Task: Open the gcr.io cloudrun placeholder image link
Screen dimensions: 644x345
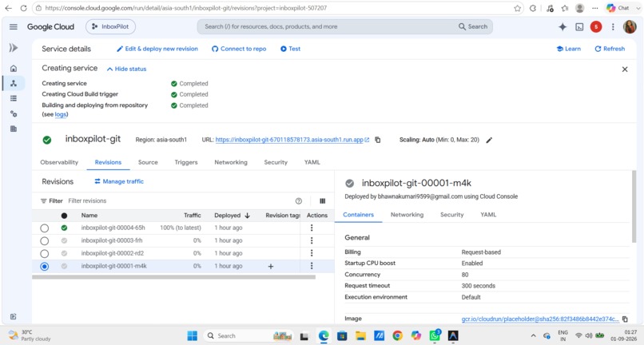Action: click(540, 319)
